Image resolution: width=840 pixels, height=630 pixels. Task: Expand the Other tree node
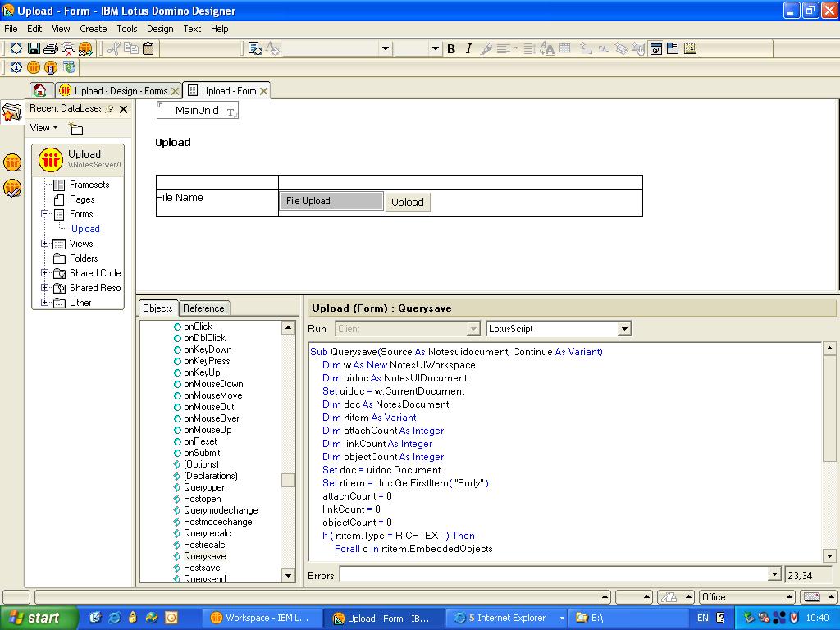pos(45,302)
